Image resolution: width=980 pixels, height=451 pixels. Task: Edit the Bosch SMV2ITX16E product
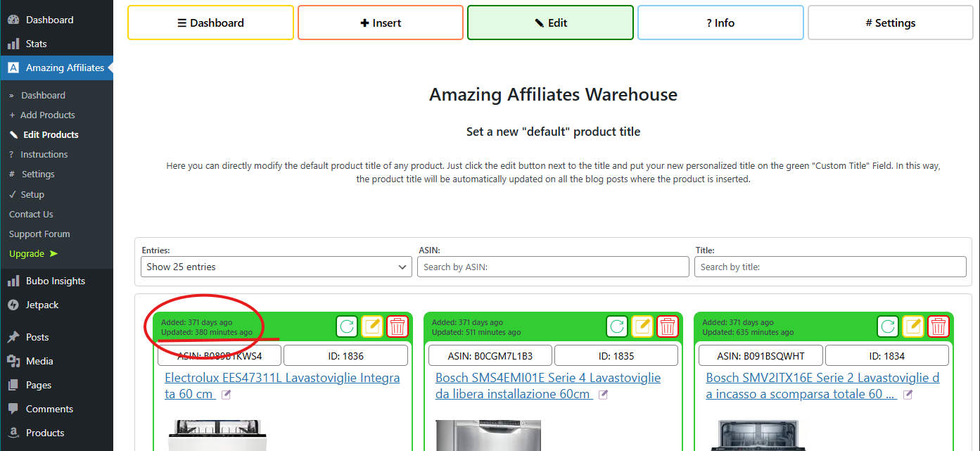click(914, 326)
